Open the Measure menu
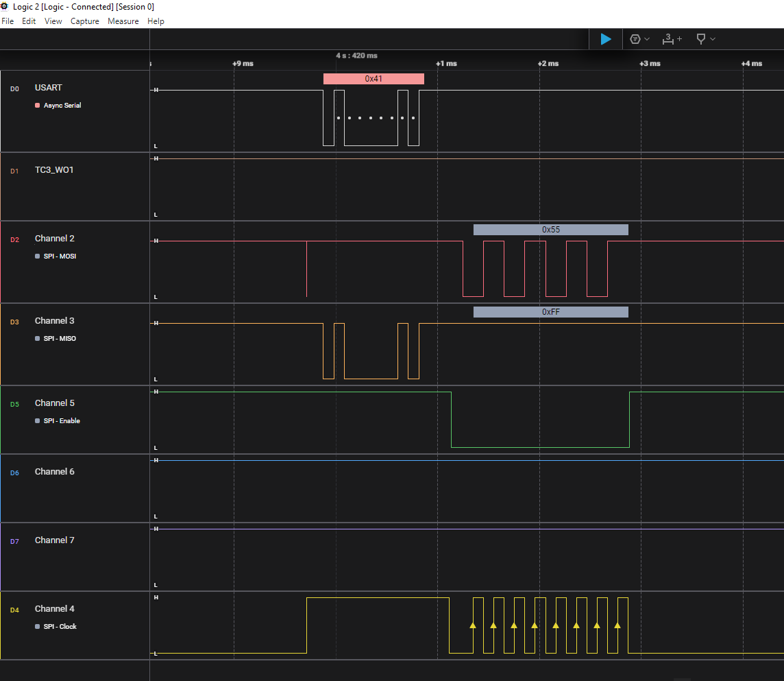The image size is (784, 681). coord(123,21)
